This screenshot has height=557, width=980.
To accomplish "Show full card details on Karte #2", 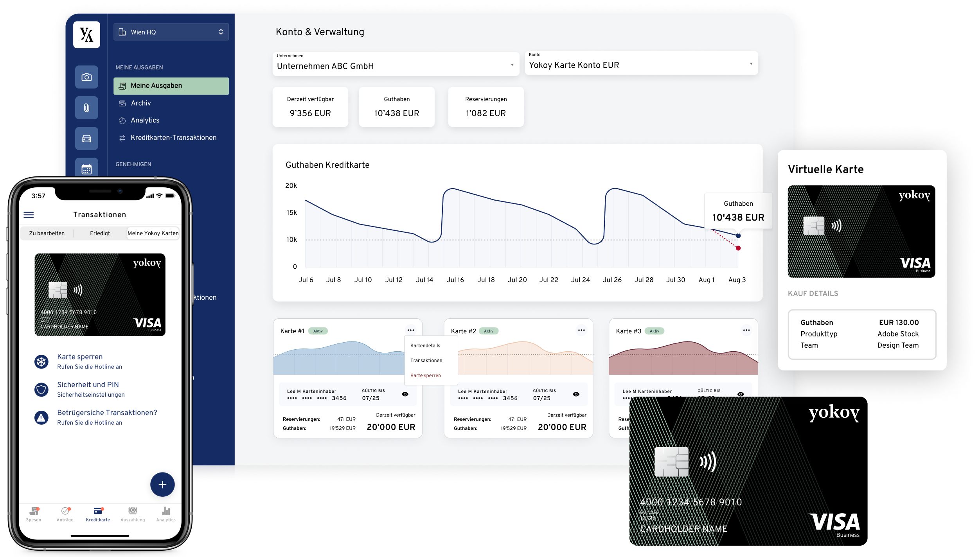I will click(575, 394).
